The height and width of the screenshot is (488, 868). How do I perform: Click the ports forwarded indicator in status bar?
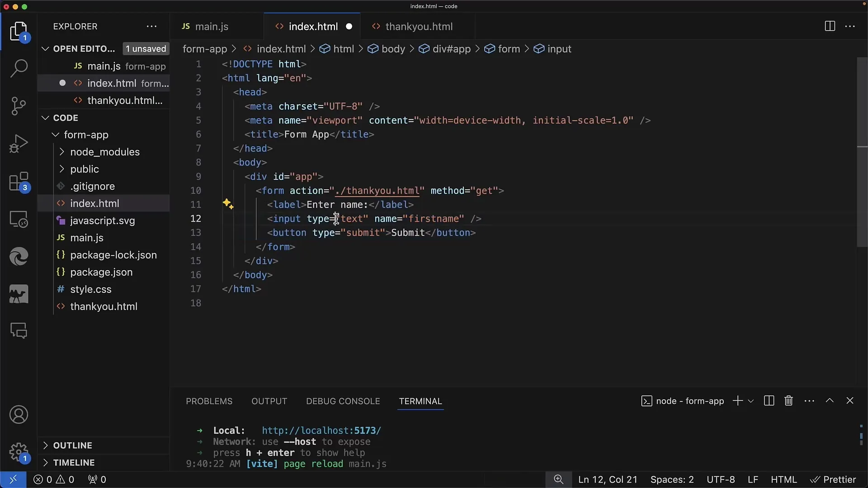[97, 479]
